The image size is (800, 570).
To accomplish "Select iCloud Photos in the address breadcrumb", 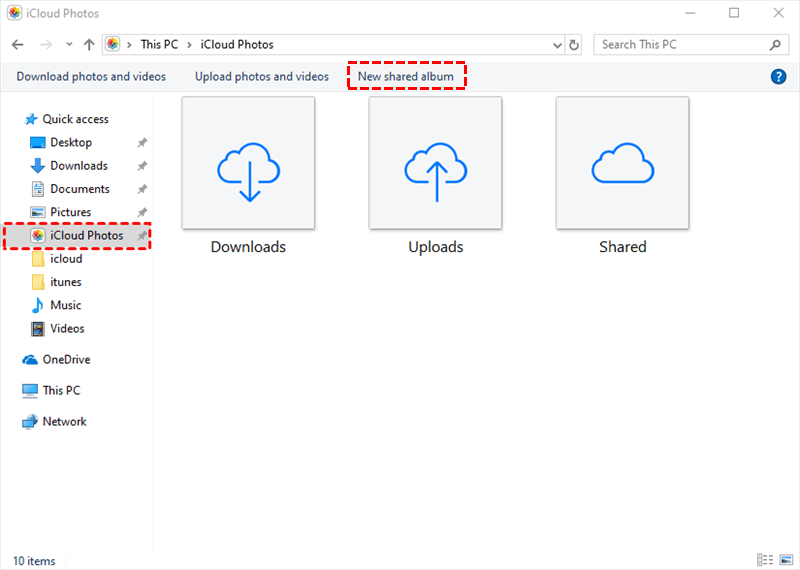I will tap(237, 44).
